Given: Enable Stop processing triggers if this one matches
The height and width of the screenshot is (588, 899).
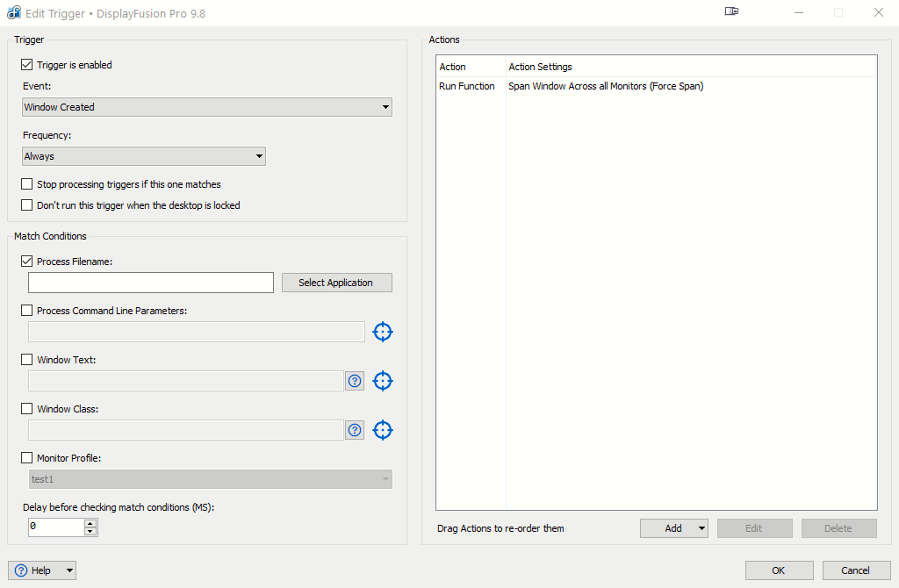Looking at the screenshot, I should [27, 184].
